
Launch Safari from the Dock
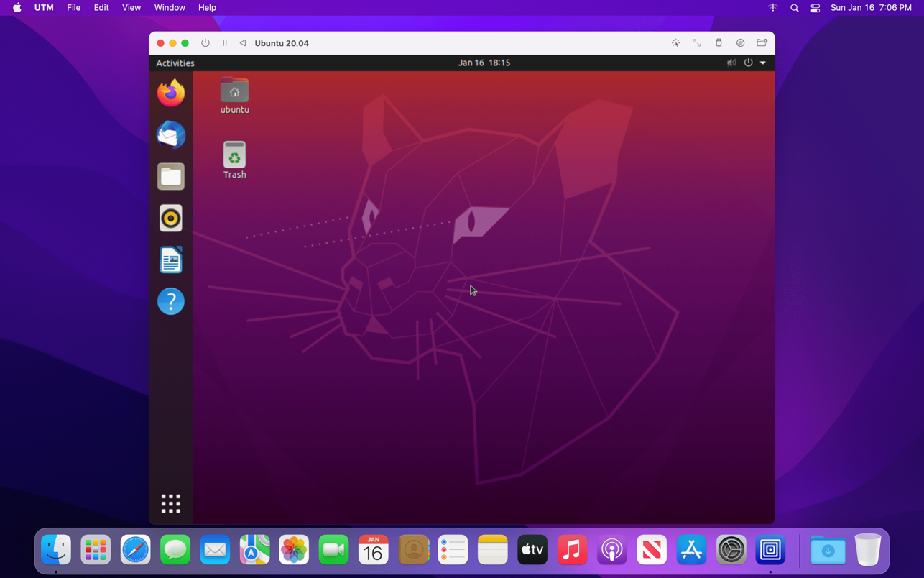click(x=135, y=550)
